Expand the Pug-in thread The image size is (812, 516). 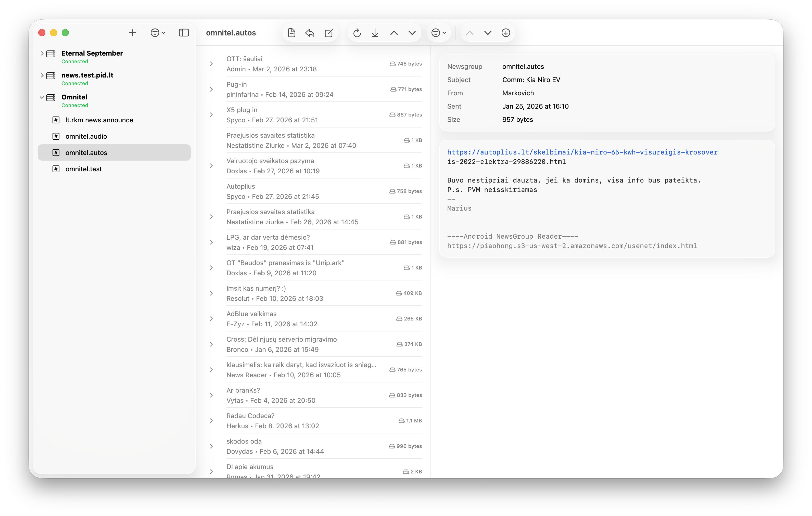coord(211,89)
